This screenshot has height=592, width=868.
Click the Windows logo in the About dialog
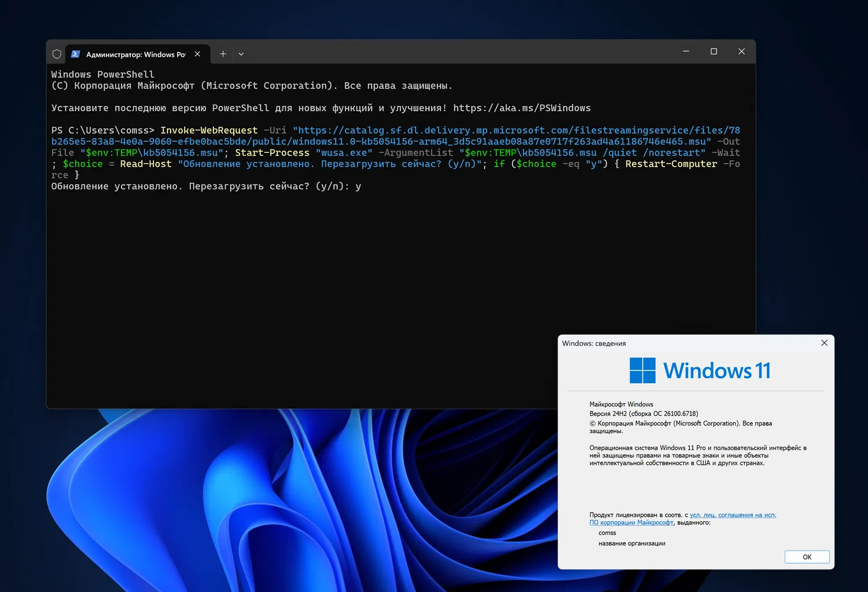tap(642, 370)
